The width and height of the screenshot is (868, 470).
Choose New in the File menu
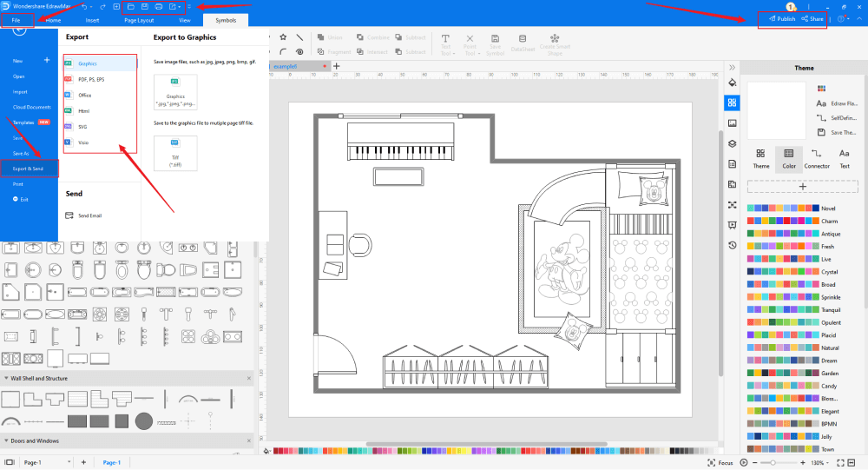tap(18, 61)
